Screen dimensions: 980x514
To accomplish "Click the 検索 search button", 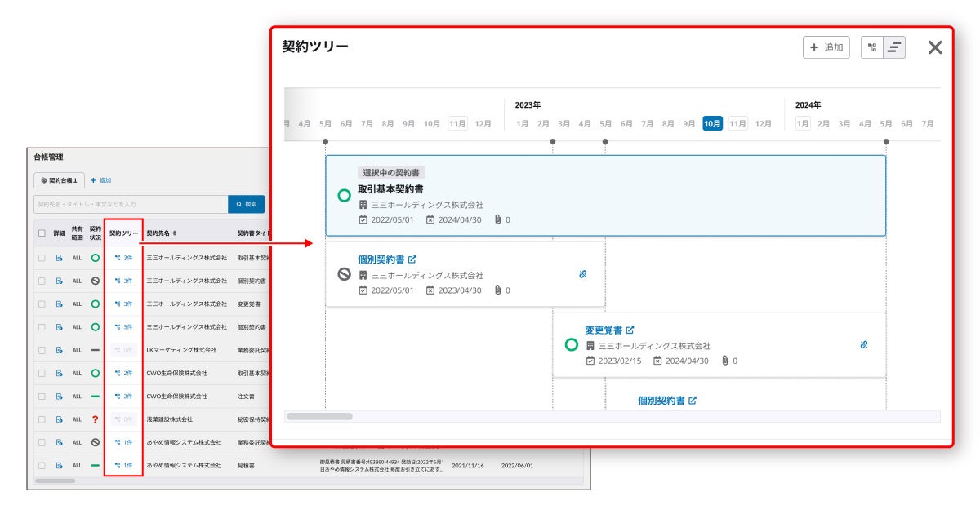I will coord(246,204).
